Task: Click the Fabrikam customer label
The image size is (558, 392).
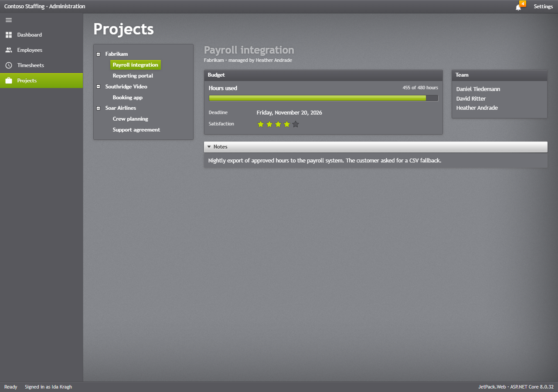Action: [x=116, y=54]
